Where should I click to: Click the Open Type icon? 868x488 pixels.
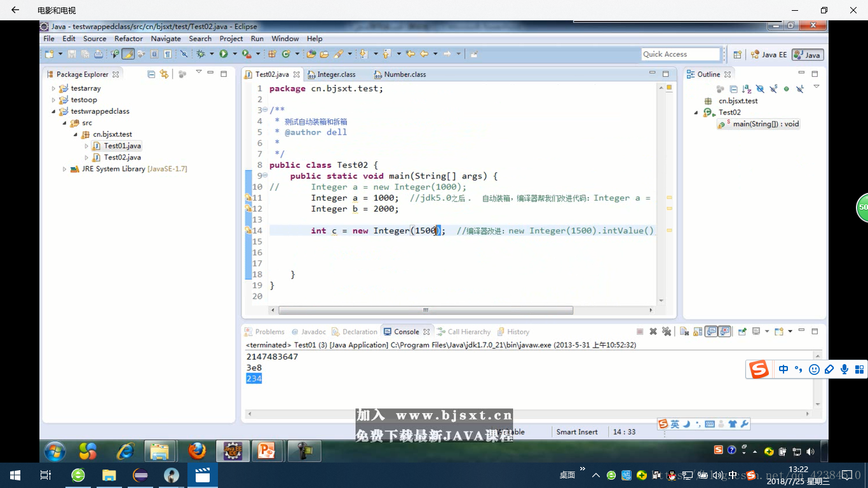tap(311, 54)
